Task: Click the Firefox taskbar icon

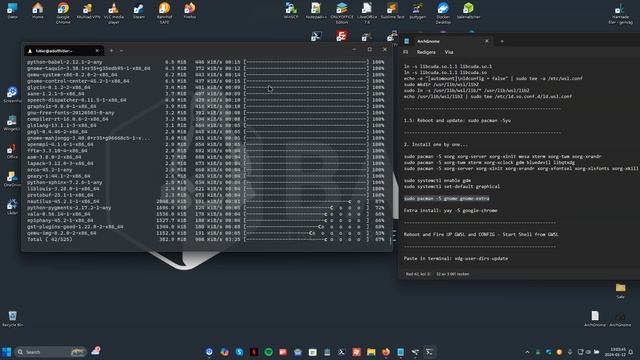Action: [x=386, y=352]
